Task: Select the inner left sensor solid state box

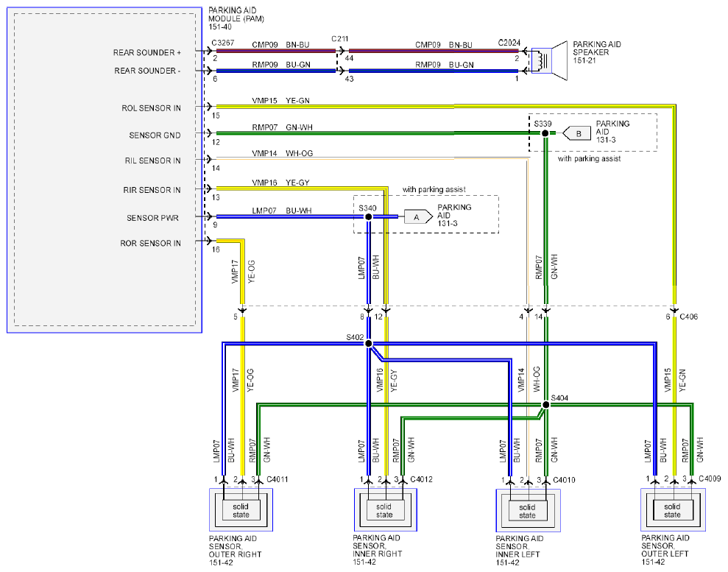Action: tap(528, 510)
